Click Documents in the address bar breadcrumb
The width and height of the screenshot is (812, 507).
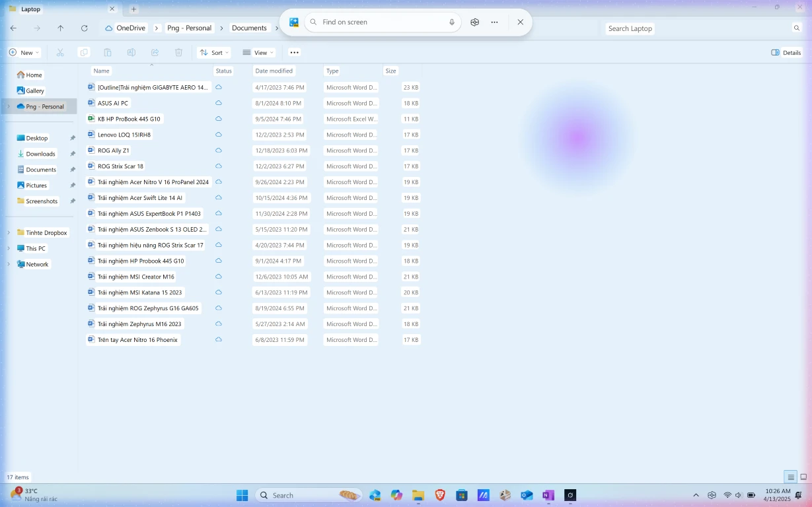point(249,28)
